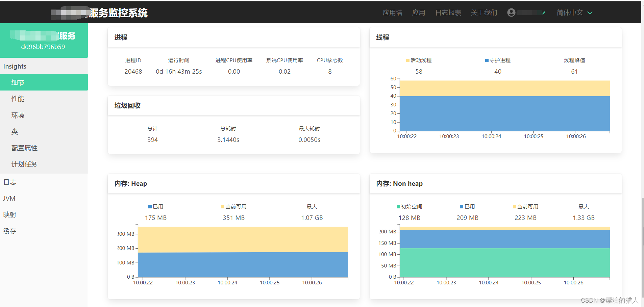Expand the 映射 sidebar section
Viewport: 644px width, 307px height.
point(44,215)
